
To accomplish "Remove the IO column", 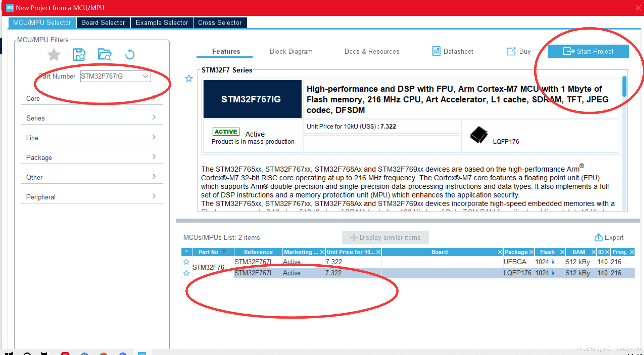I will [607, 252].
